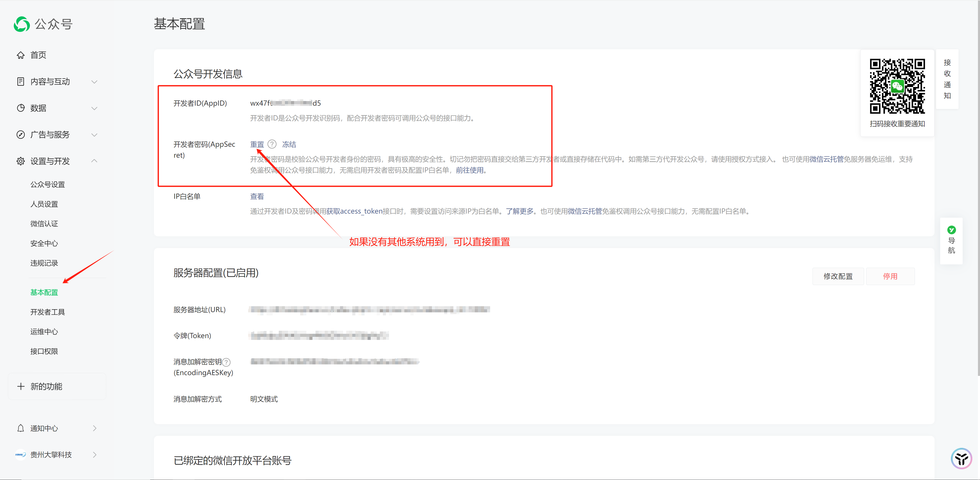Click the 公众号 logo icon
This screenshot has height=480, width=980.
22,24
